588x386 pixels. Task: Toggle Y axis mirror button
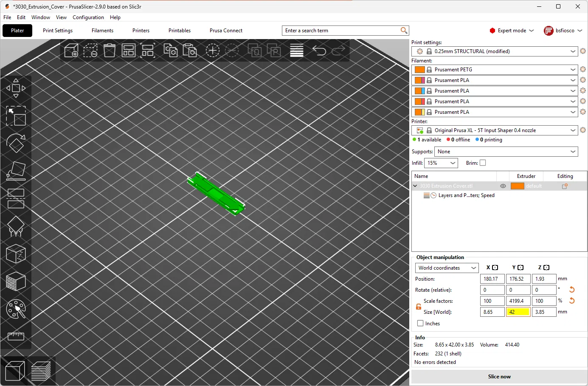(x=520, y=268)
